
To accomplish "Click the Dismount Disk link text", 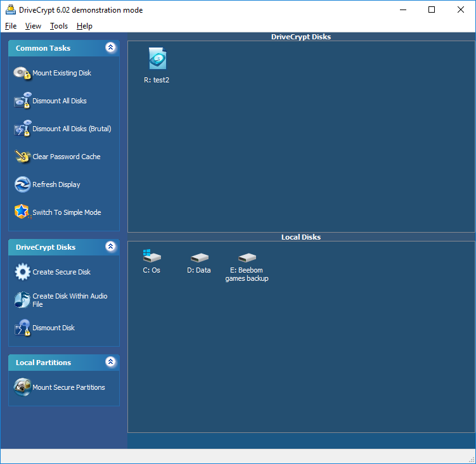I will coord(53,328).
